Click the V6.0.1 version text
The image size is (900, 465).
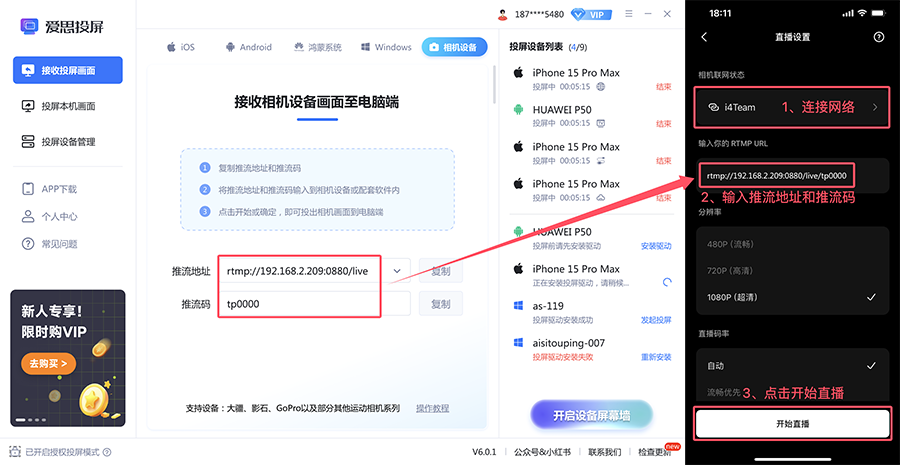(x=484, y=452)
